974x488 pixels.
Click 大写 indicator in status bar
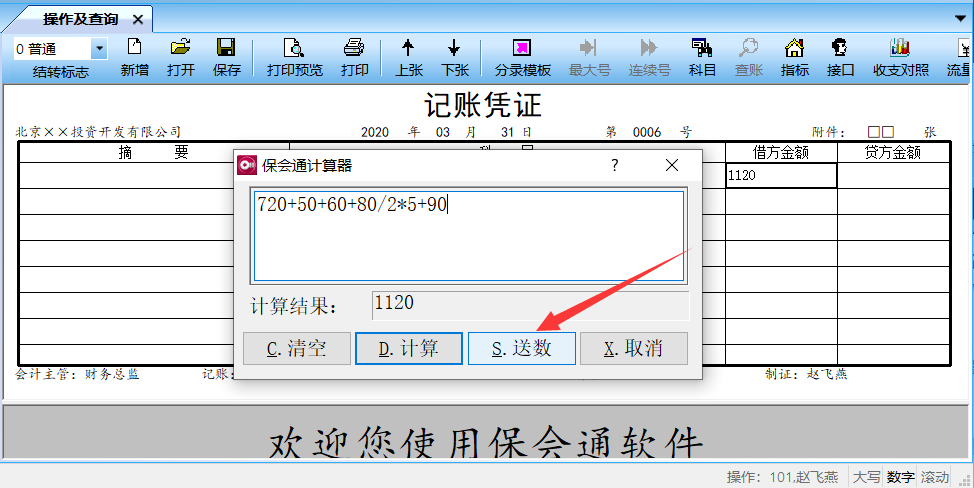tap(867, 477)
